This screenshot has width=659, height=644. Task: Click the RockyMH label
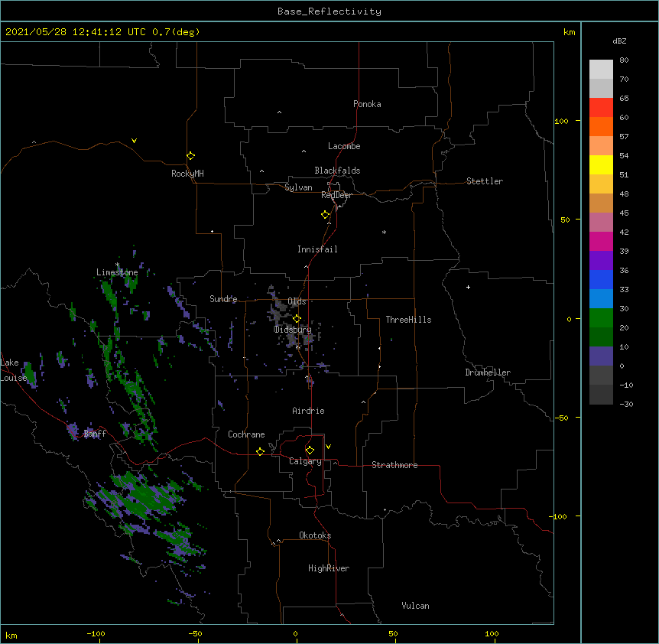pos(187,174)
